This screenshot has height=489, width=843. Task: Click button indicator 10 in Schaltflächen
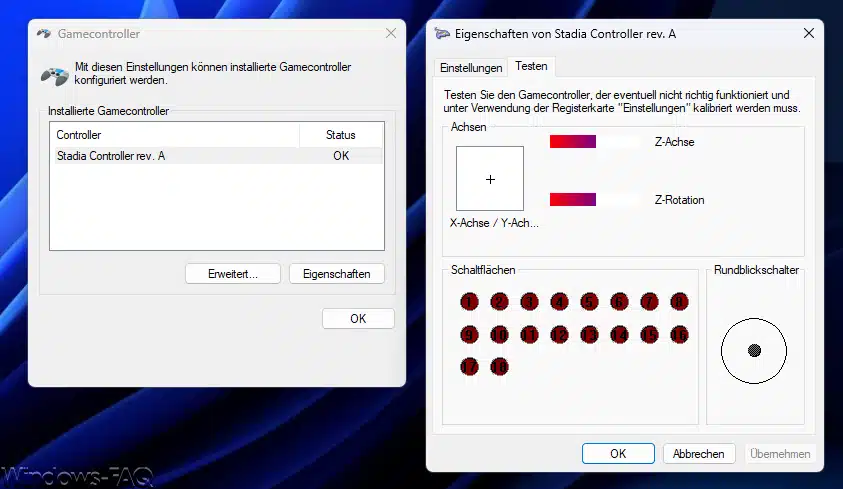(x=499, y=335)
